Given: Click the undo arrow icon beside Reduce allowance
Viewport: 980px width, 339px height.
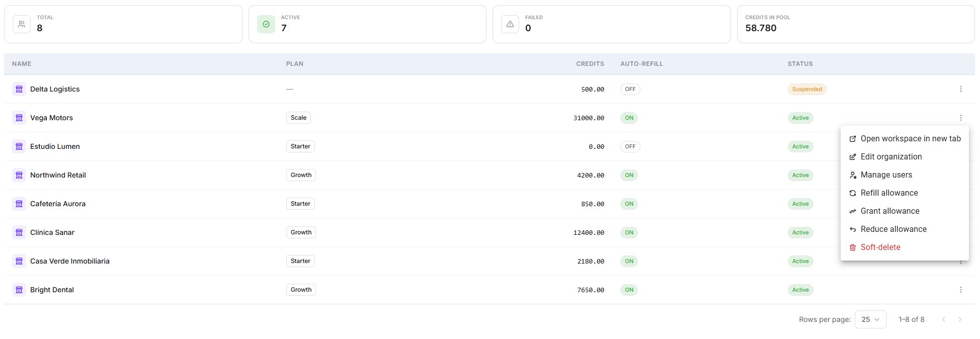Looking at the screenshot, I should pos(852,229).
